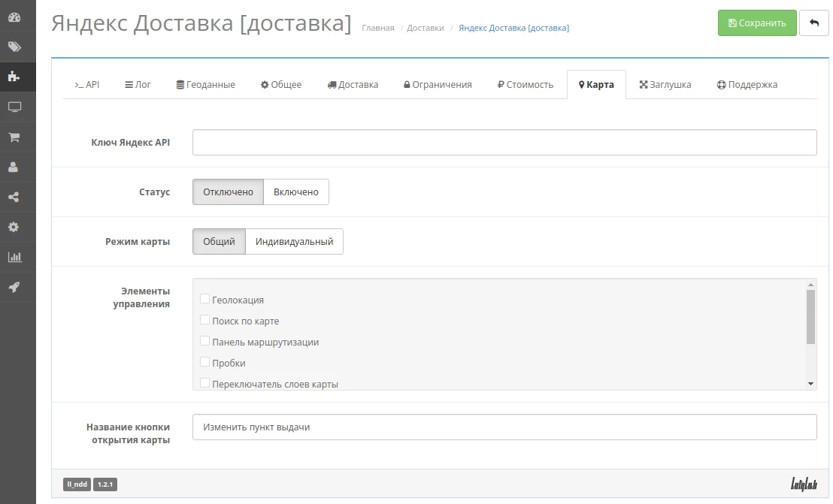This screenshot has height=504, width=833.
Task: Click the scroll up arrow in controls list
Action: click(x=810, y=285)
